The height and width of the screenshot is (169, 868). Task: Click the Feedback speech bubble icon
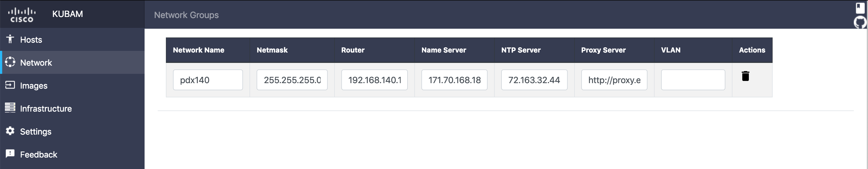pyautogui.click(x=10, y=154)
